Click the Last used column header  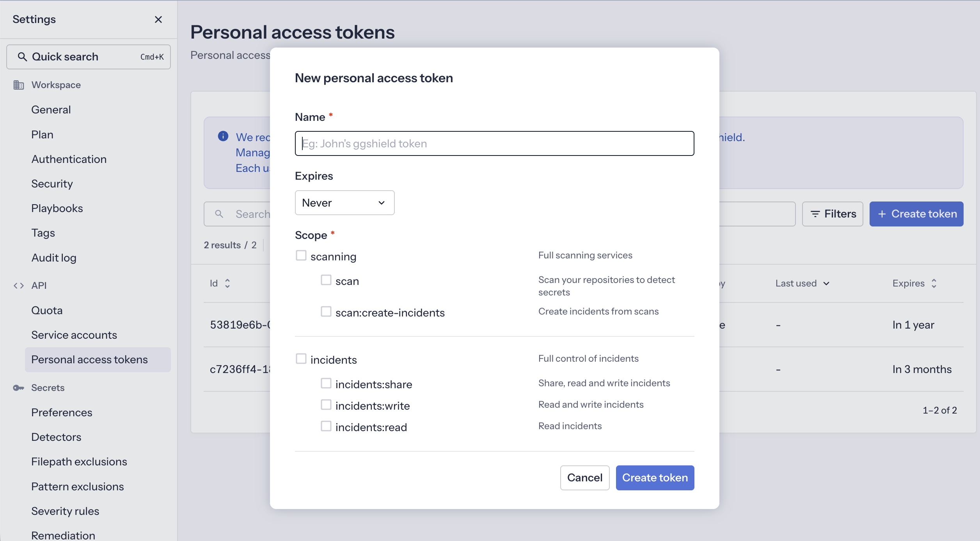click(x=802, y=283)
